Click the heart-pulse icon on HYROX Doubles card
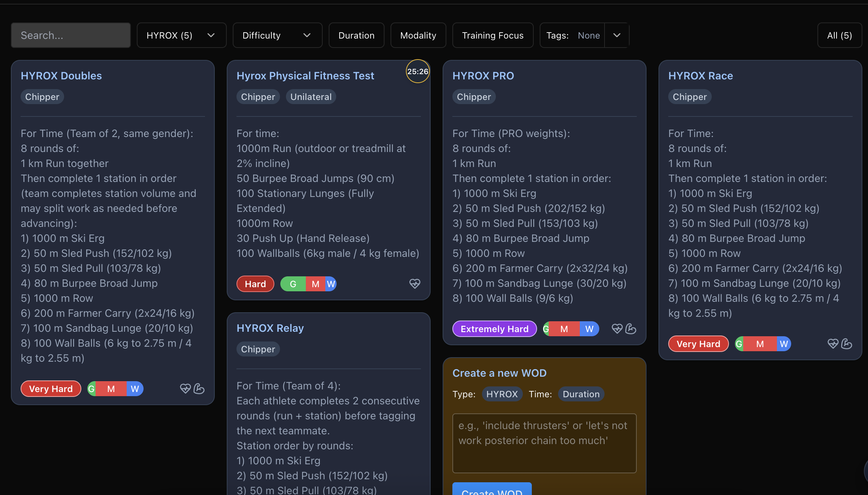This screenshot has height=495, width=868. [x=185, y=389]
